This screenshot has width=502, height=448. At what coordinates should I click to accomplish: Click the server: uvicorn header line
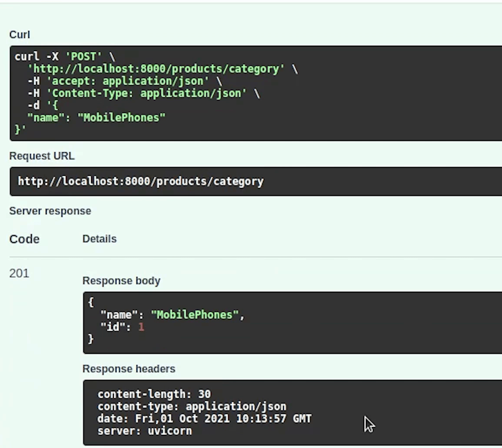pyautogui.click(x=145, y=431)
